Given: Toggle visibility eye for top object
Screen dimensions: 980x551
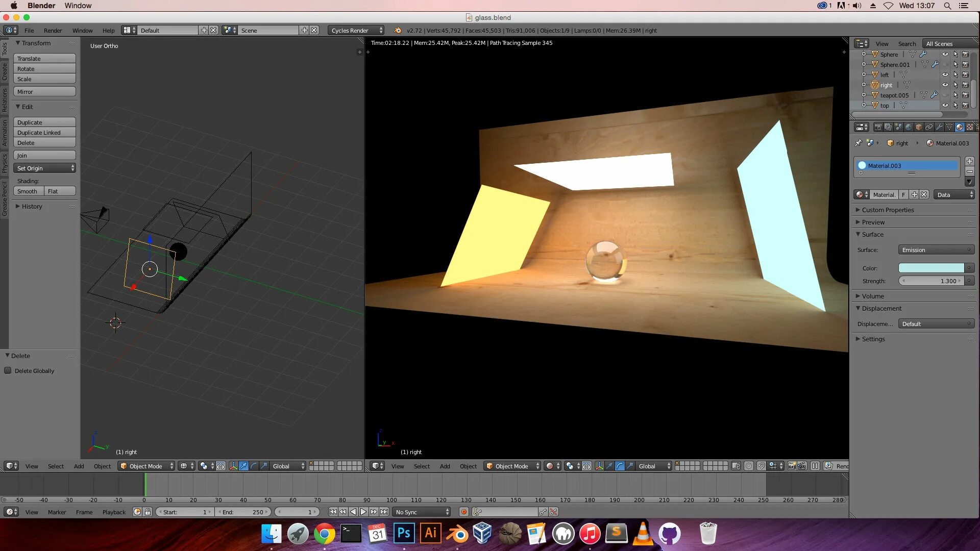Looking at the screenshot, I should (945, 105).
